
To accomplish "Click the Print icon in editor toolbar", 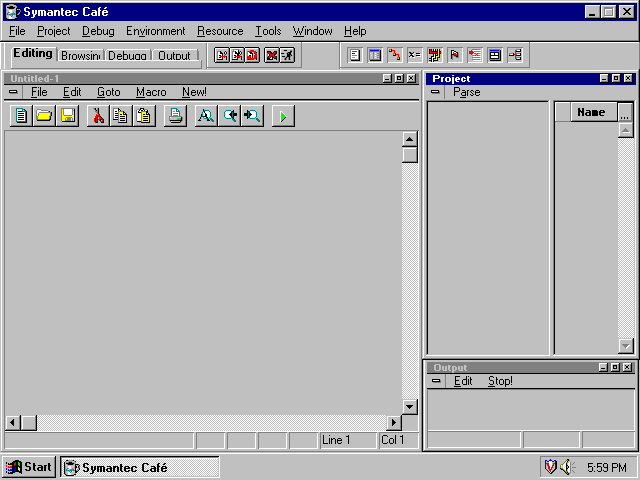I will pyautogui.click(x=175, y=116).
